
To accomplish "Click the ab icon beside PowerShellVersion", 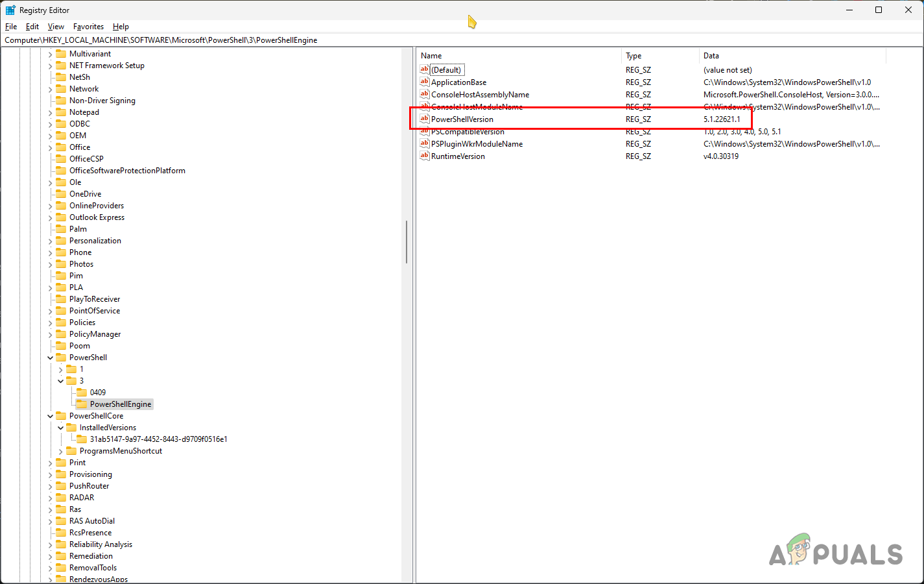I will 425,119.
